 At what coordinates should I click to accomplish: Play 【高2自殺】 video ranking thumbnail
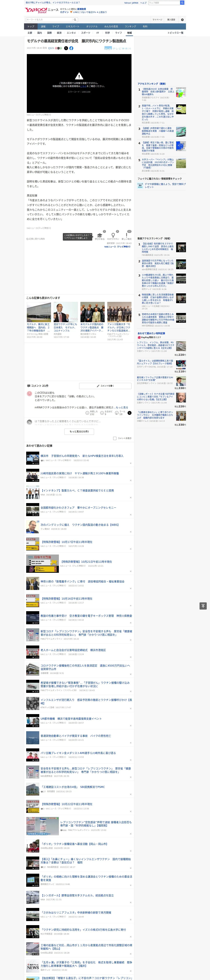coord(181,248)
